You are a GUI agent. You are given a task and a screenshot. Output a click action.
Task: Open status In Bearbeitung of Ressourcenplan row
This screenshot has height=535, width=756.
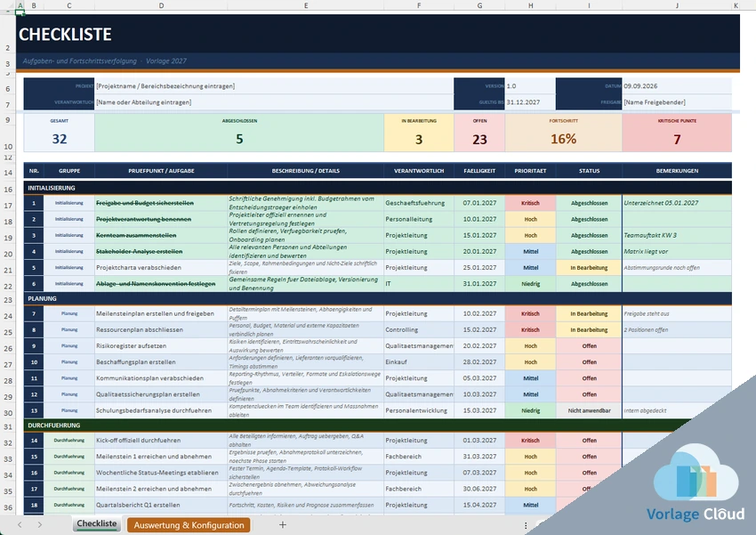[589, 330]
